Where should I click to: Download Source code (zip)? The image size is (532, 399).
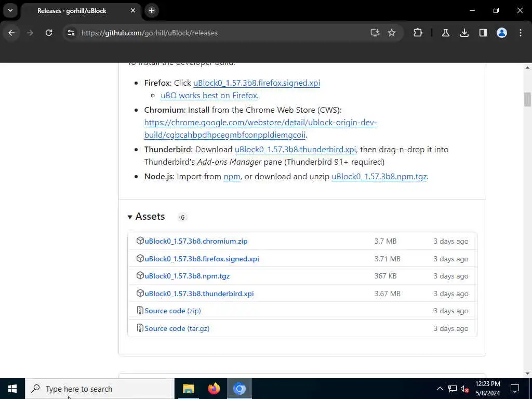point(172,311)
